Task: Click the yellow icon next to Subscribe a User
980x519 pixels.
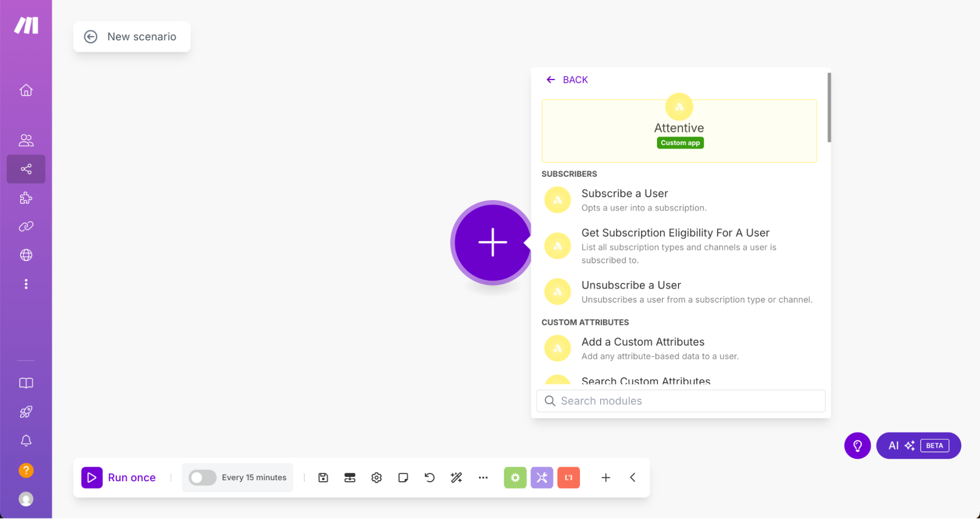Action: [557, 200]
